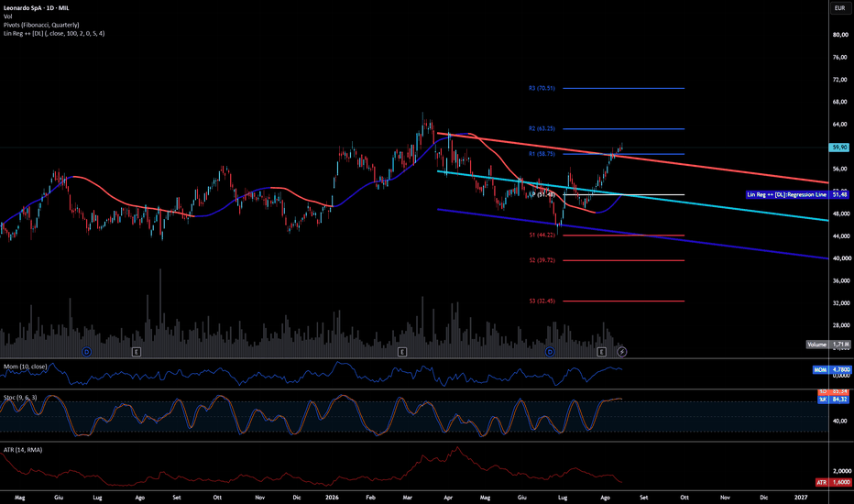Click the 56,00 price axis label
Viewport: 854px width, 504px height.
(x=840, y=169)
